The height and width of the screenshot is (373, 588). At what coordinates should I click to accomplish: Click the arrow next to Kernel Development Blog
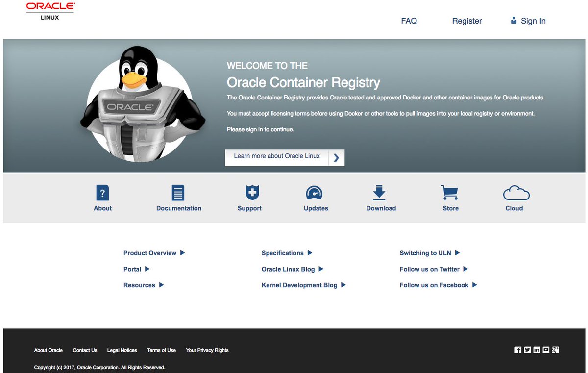[343, 285]
